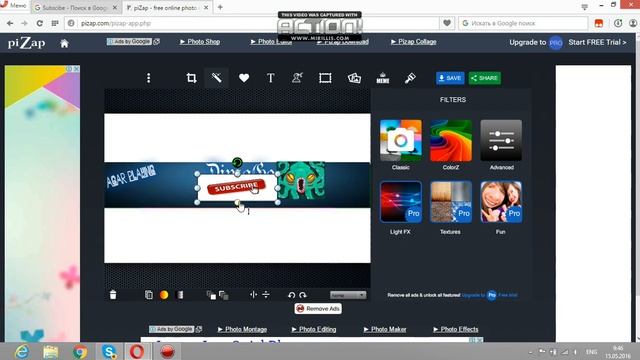The image size is (640, 360).
Task: Open the three-dot more options menu
Action: pos(149,78)
